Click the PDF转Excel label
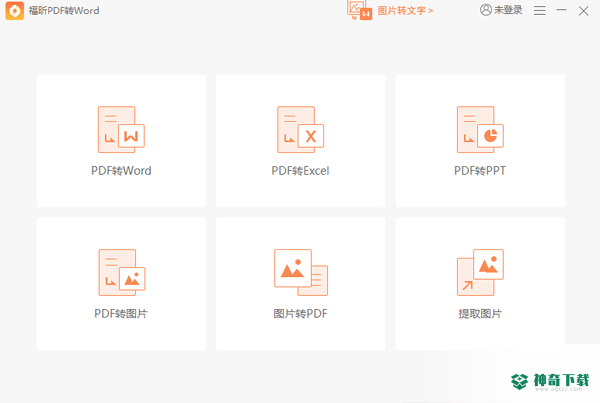Screen dimensions: 600x403 tap(300, 171)
